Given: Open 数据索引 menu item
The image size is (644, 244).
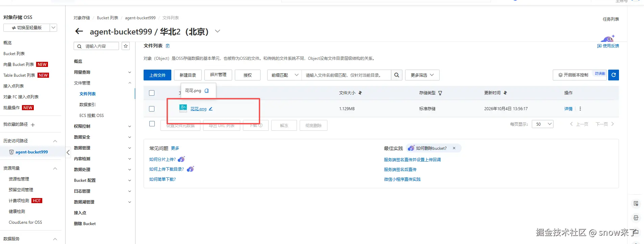Looking at the screenshot, I should [x=88, y=105].
